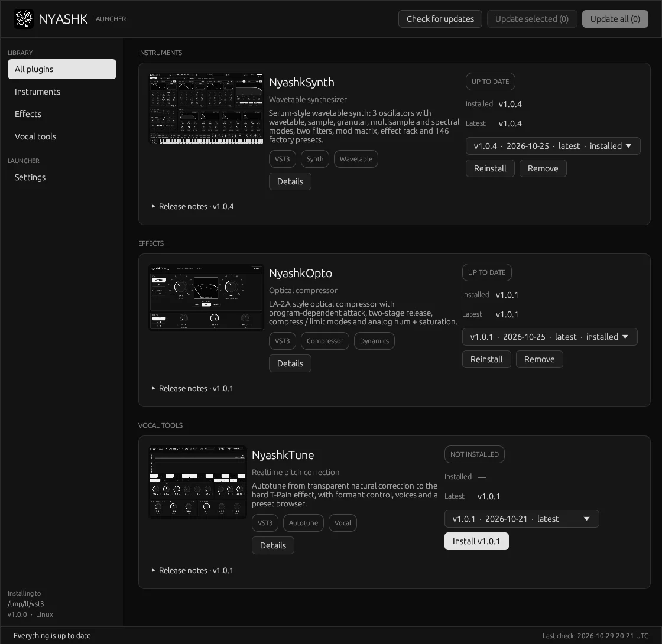This screenshot has width=662, height=644.
Task: Click 'Optical compressor' subtitle
Action: 303,290
